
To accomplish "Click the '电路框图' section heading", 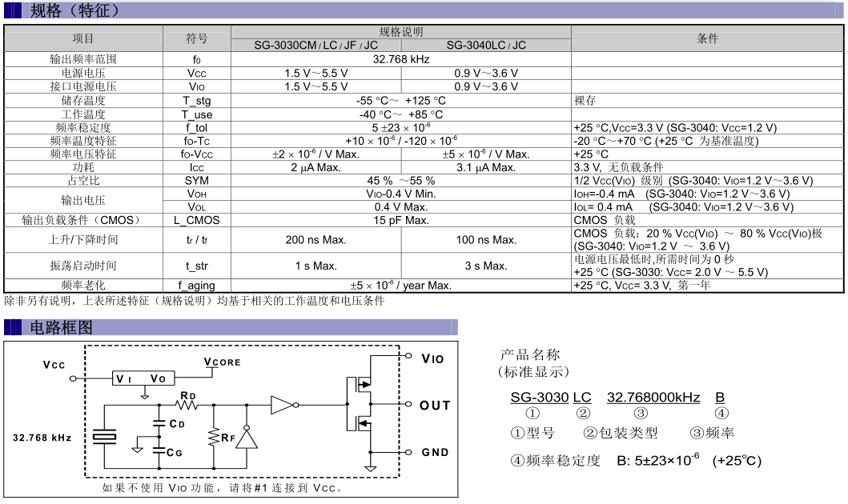I will coord(61,327).
